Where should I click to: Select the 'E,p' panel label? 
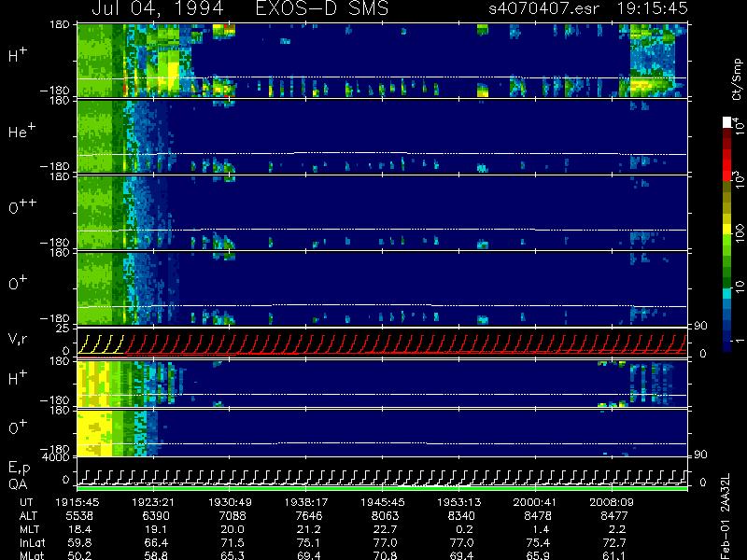(x=19, y=469)
